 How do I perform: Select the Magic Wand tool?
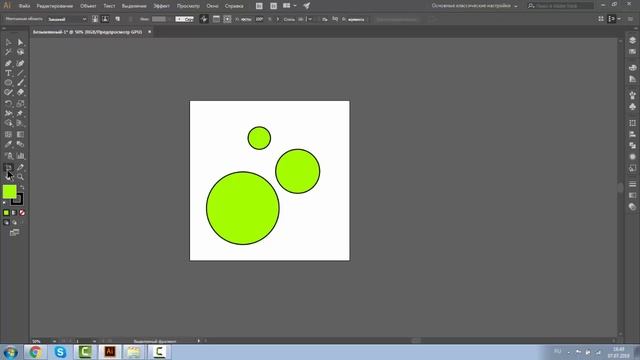8,52
